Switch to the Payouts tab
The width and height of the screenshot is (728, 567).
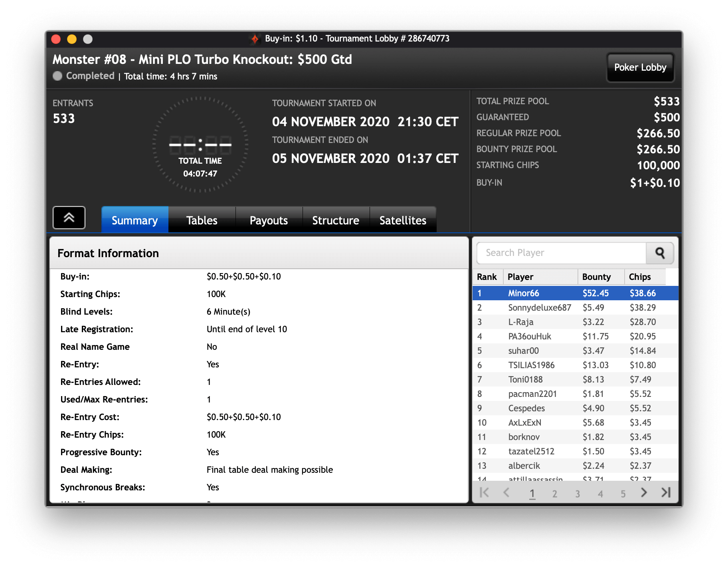click(x=269, y=220)
